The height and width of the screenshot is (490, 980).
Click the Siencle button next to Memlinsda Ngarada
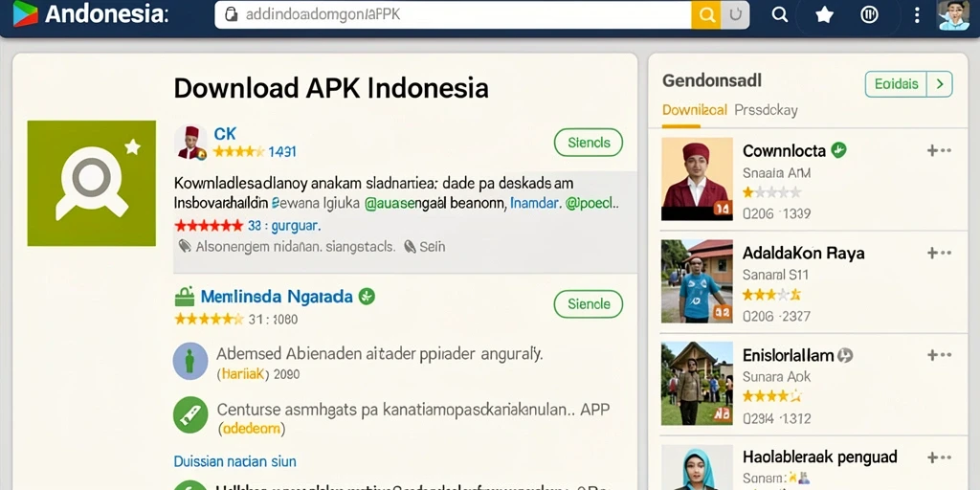[x=589, y=304]
